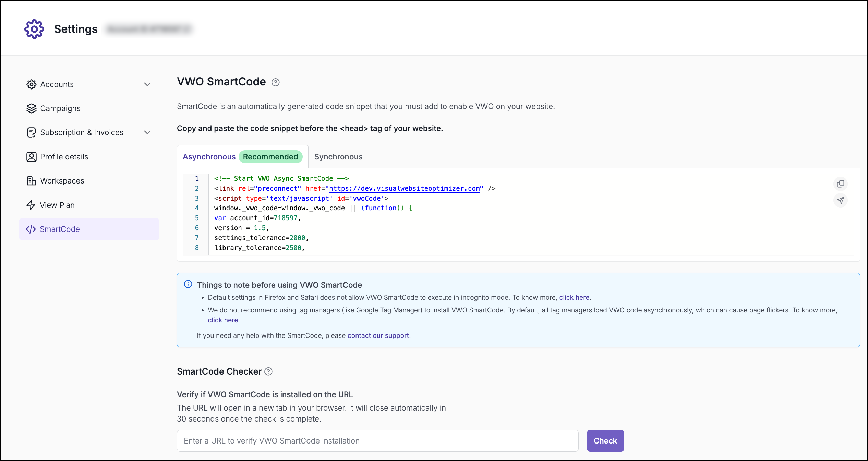Expand Subscription & Invoices chevron

click(x=147, y=132)
